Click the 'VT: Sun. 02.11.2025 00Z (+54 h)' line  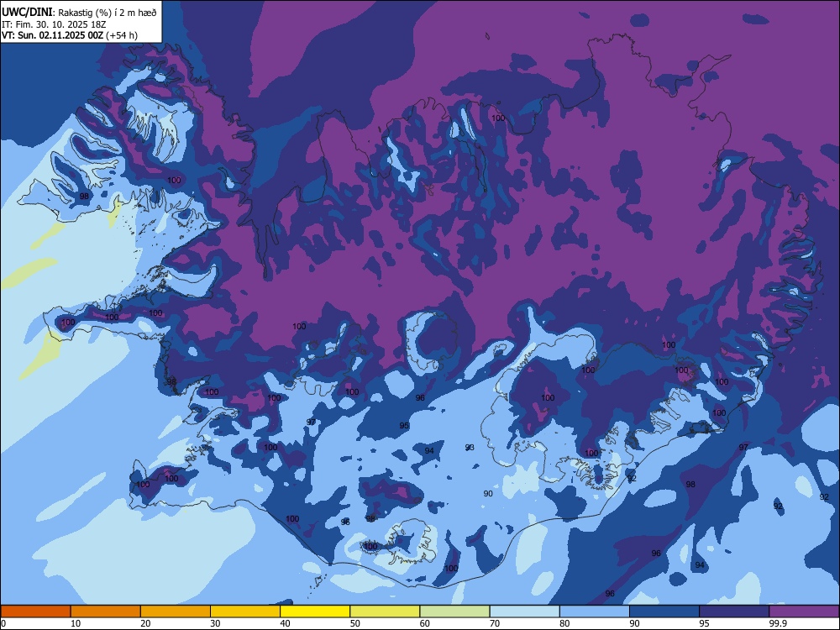pos(70,35)
